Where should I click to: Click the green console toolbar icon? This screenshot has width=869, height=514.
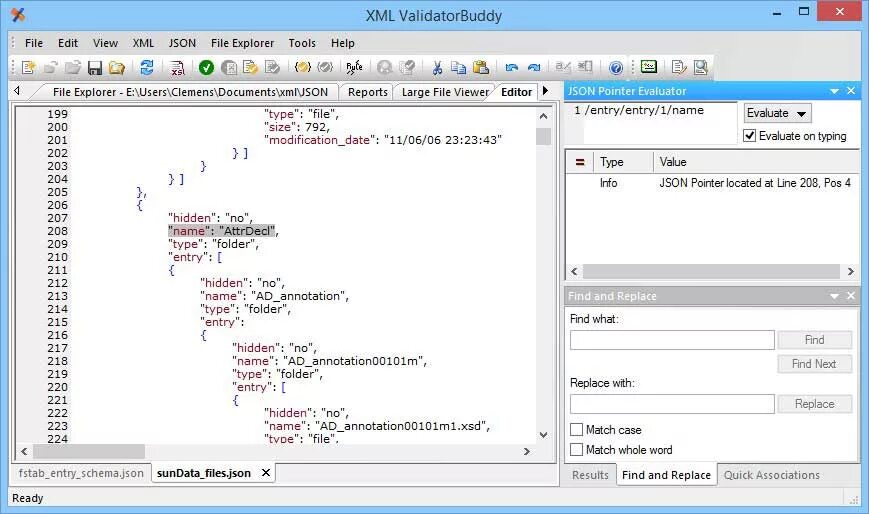click(x=649, y=67)
